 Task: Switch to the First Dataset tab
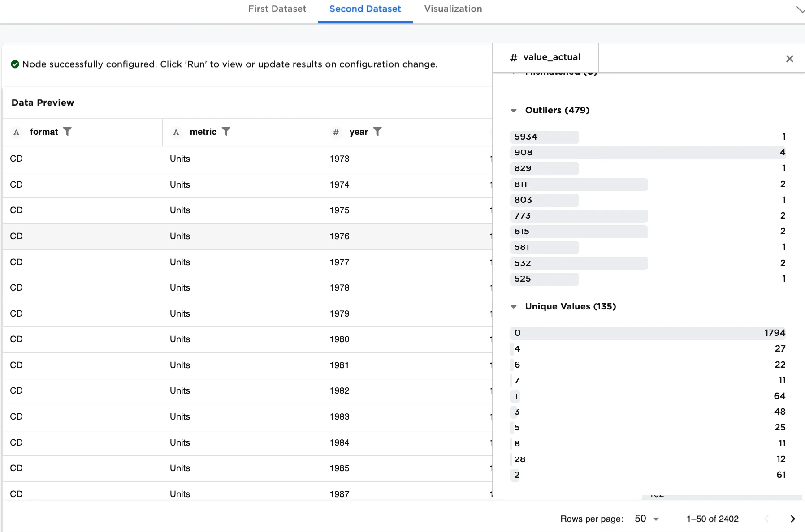(277, 9)
